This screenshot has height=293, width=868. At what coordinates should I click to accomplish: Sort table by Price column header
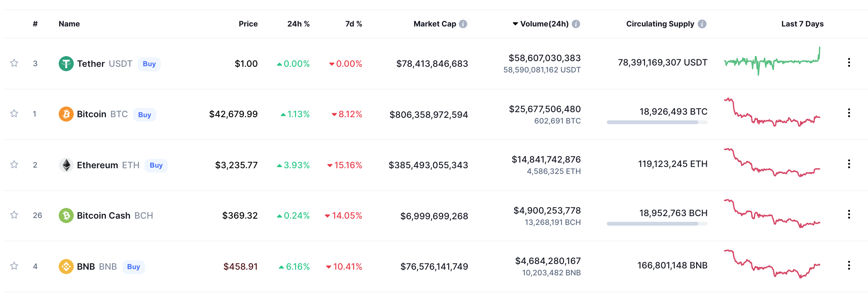(248, 24)
